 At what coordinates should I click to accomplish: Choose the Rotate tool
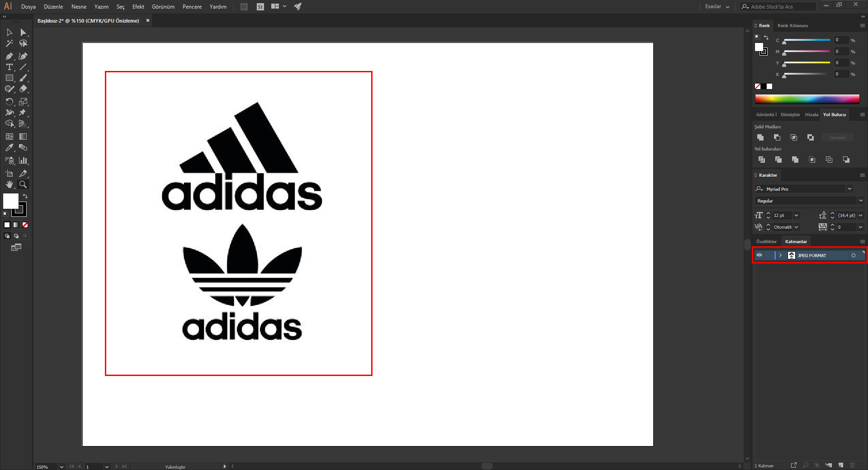coord(9,102)
